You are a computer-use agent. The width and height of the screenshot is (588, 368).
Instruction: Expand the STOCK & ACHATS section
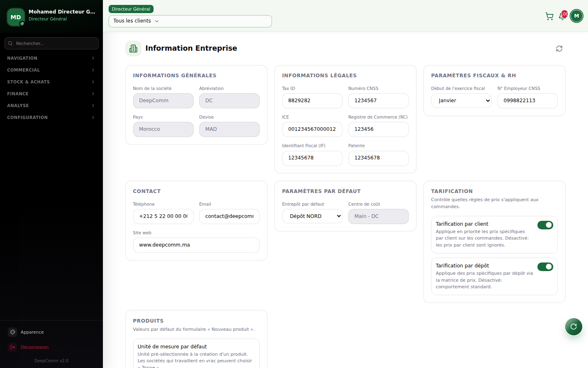coord(51,82)
